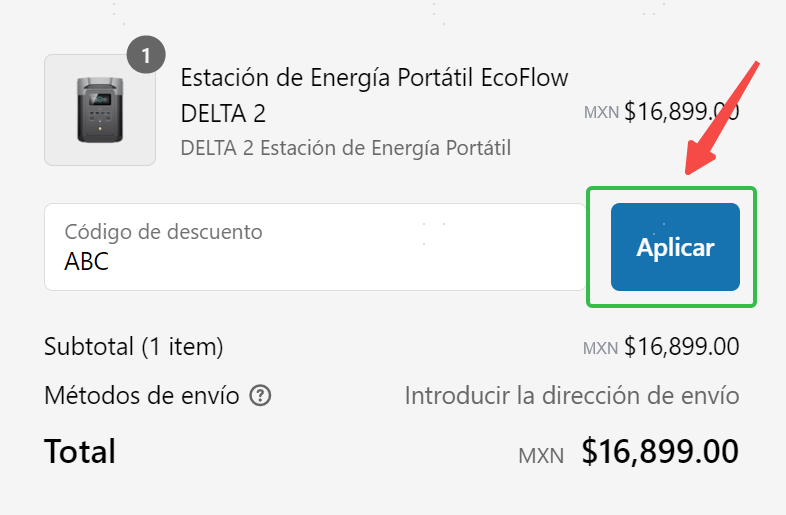The image size is (786, 515).
Task: Click the MXN currency label beside Total
Action: [541, 455]
